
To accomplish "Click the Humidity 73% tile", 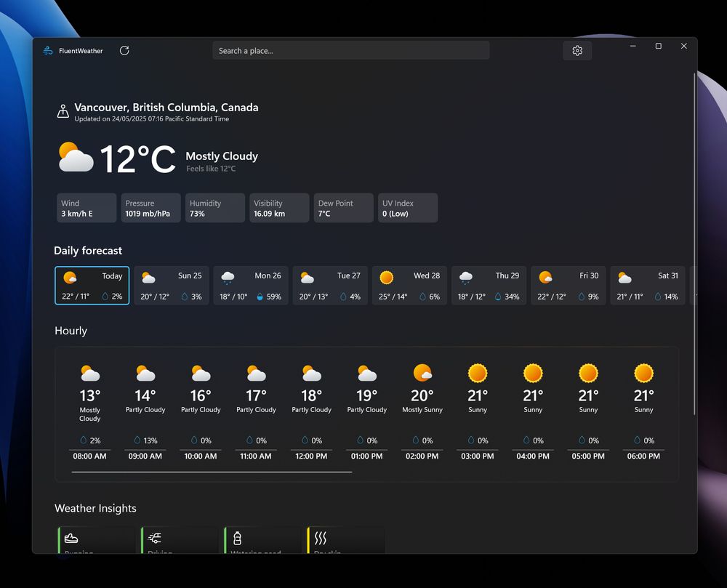I will (214, 208).
